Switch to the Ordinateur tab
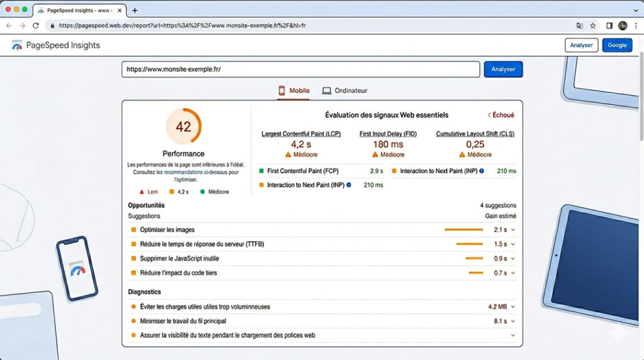Image resolution: width=644 pixels, height=360 pixels. 345,91
